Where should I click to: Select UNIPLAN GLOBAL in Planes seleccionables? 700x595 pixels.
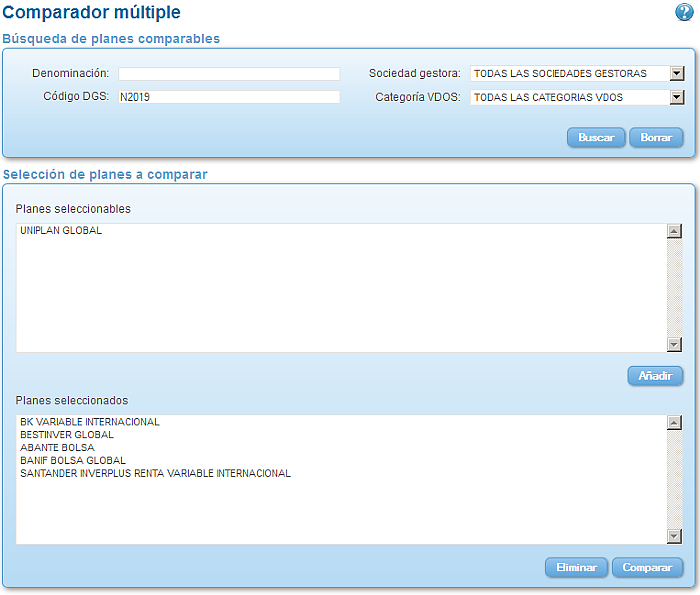61,230
